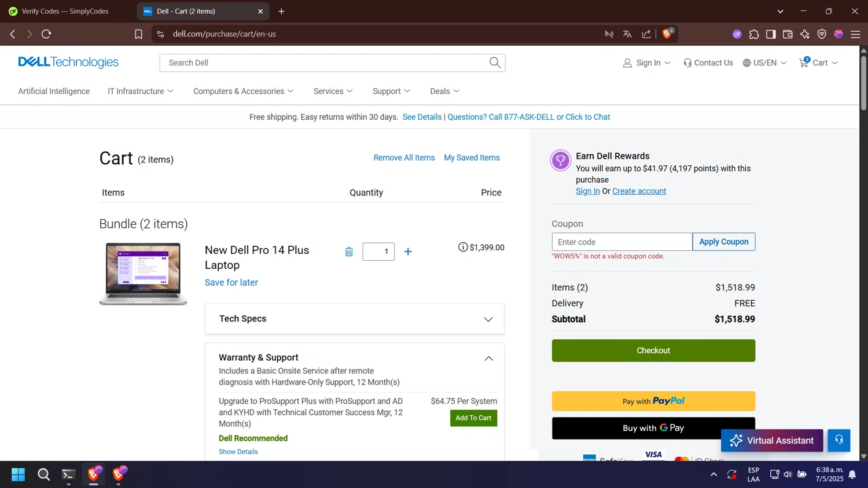Image resolution: width=868 pixels, height=488 pixels.
Task: Increase quantity with the plus icon
Action: (408, 252)
